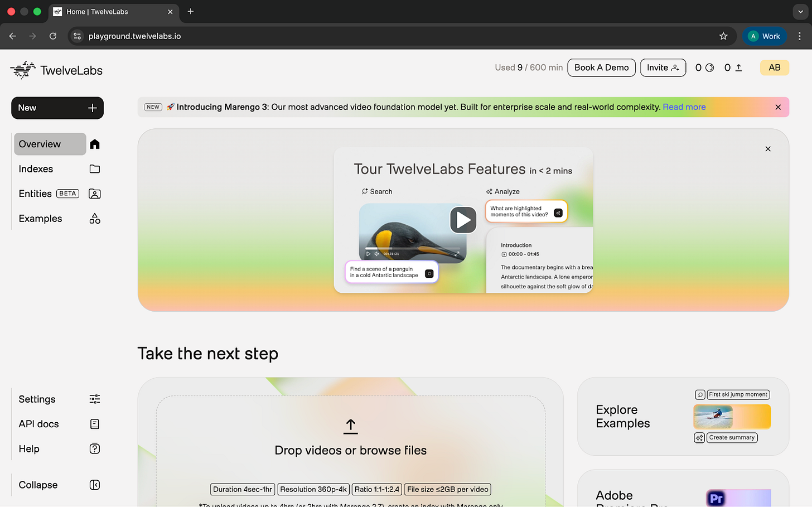This screenshot has height=507, width=812.
Task: Click the Duration 4sec-1hr tag
Action: [x=243, y=490]
